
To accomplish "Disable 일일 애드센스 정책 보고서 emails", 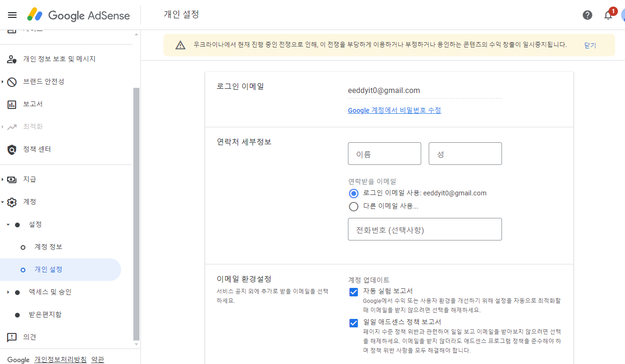I will pyautogui.click(x=353, y=323).
